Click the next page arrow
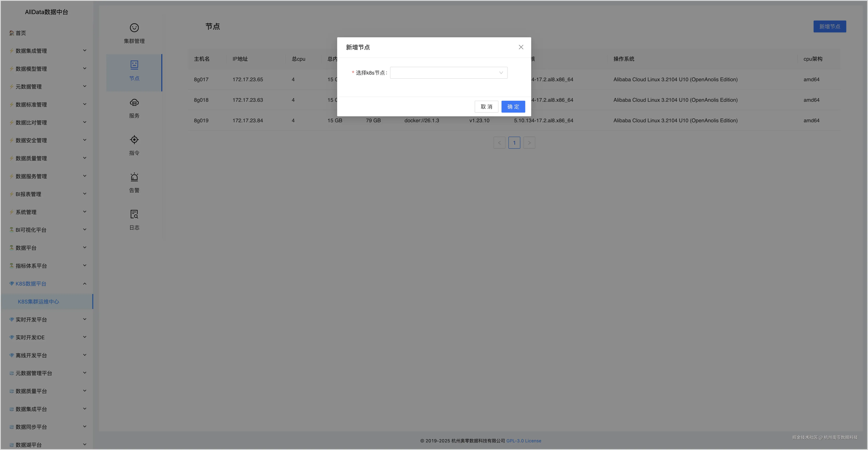Screen dimensions: 868x450 tap(529, 143)
